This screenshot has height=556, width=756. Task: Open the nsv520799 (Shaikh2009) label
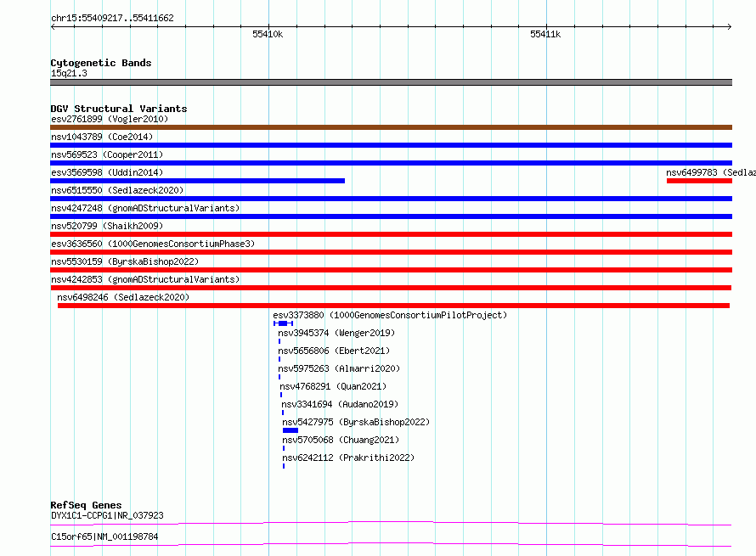tap(107, 226)
